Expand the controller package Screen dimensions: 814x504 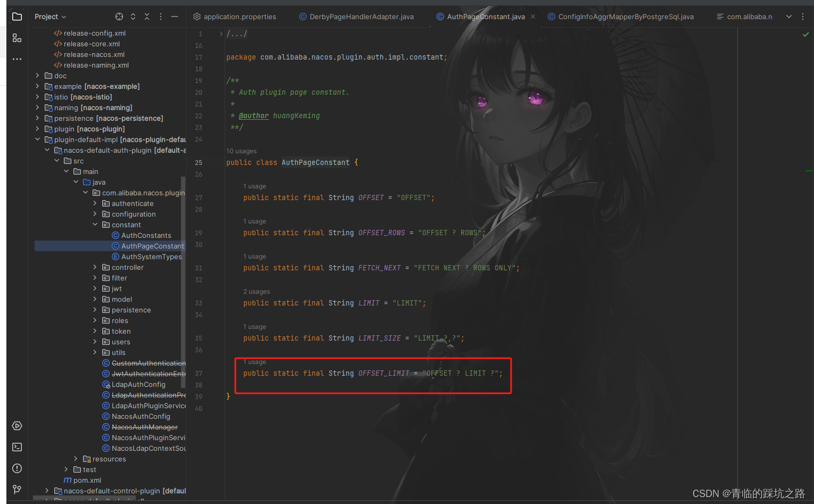point(95,267)
